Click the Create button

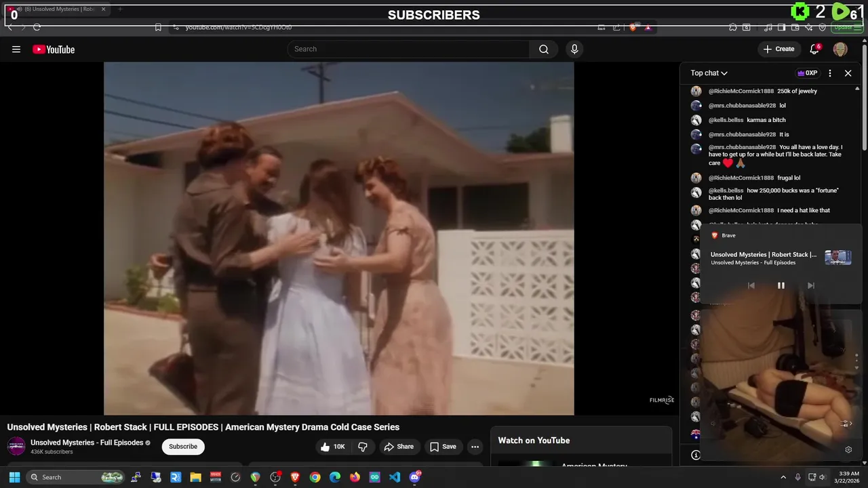[x=778, y=49]
